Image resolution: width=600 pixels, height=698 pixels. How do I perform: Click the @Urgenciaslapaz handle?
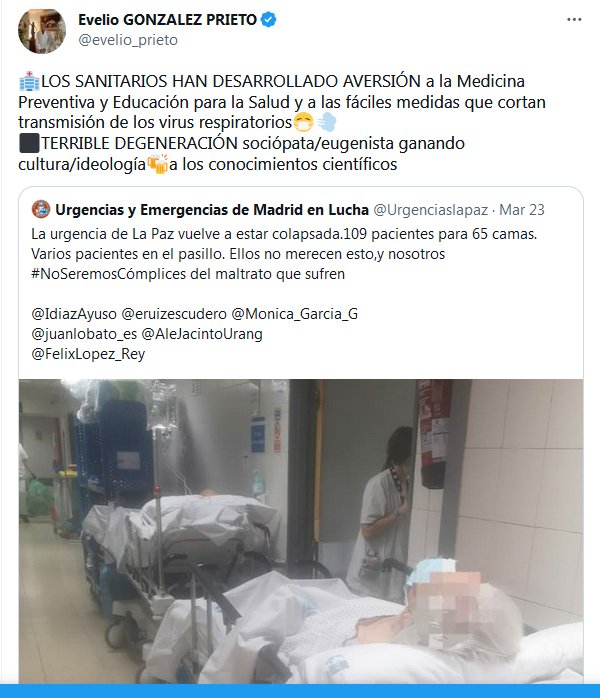430,210
